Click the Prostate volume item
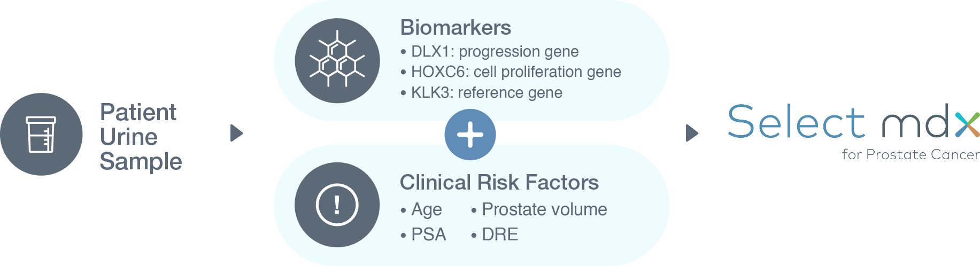980x266 pixels. pyautogui.click(x=539, y=209)
